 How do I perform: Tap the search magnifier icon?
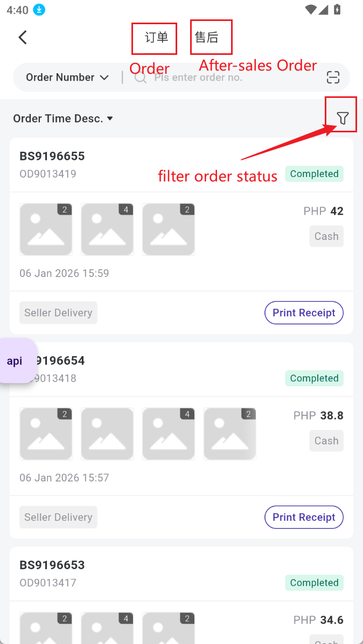pos(141,77)
